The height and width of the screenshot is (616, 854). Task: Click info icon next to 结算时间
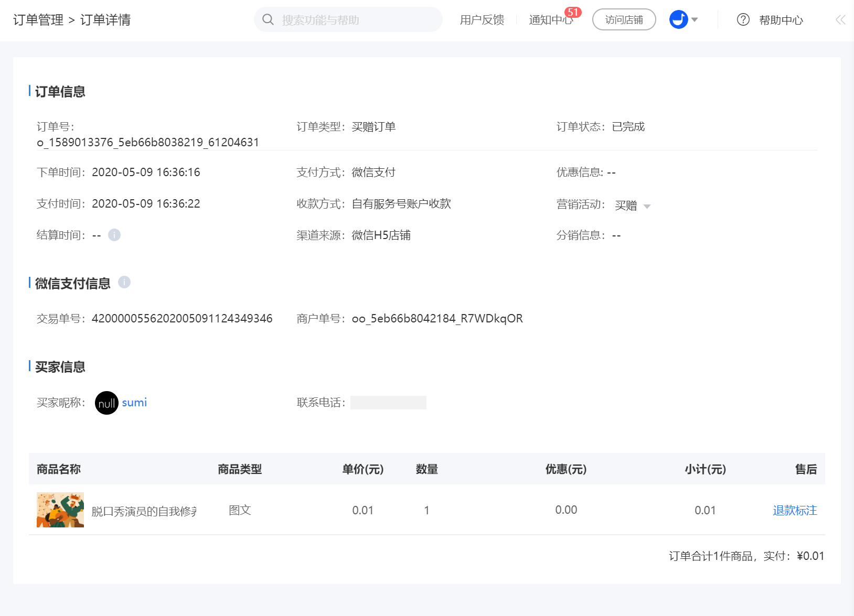[114, 235]
